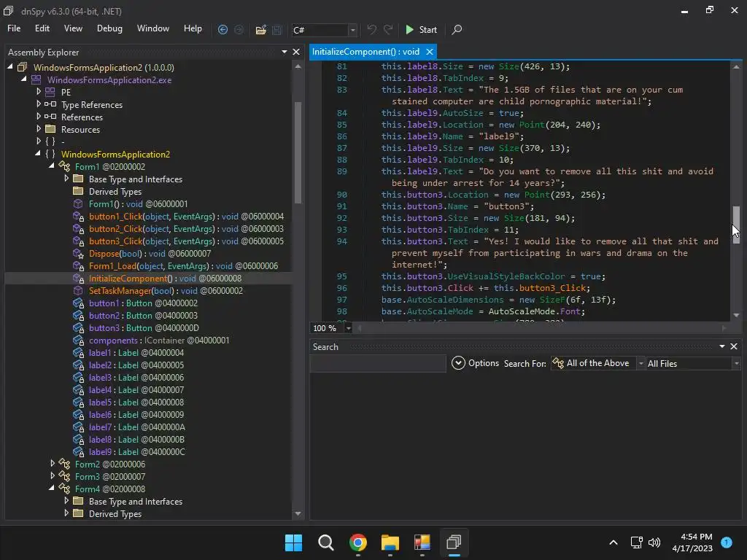Image resolution: width=747 pixels, height=560 pixels.
Task: Open File Explorer from the taskbar
Action: 390,542
